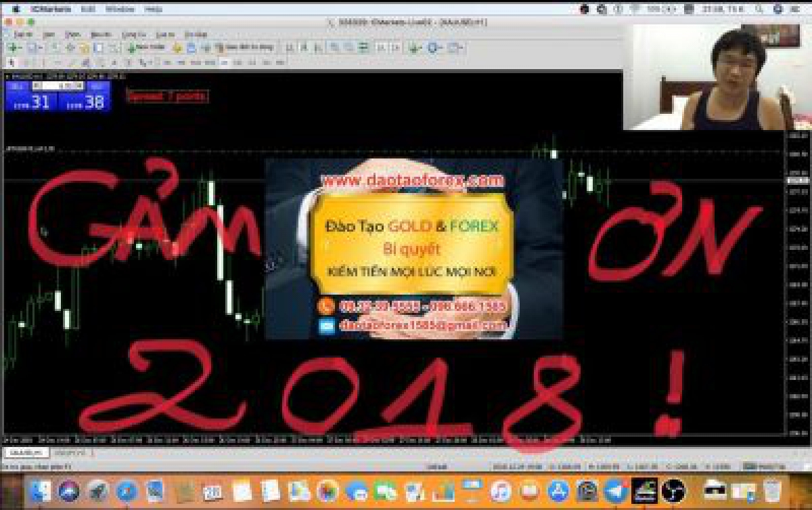This screenshot has width=812, height=510.
Task: Open the New Chart dropdown in toolbar
Action: pos(15,47)
